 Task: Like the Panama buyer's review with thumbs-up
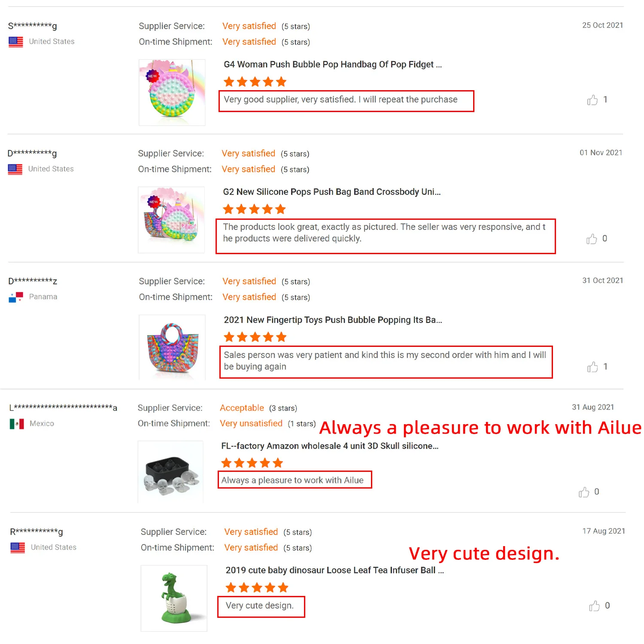[592, 367]
